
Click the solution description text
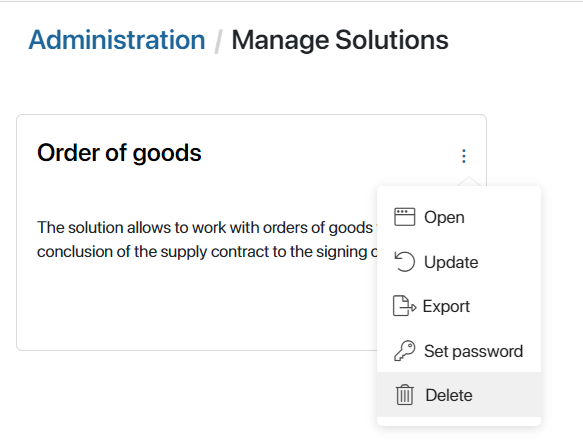tap(207, 239)
